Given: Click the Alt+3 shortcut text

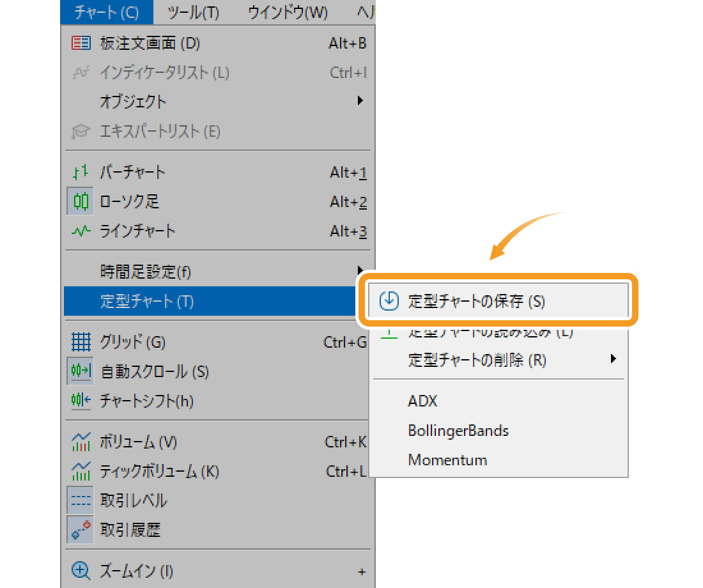Looking at the screenshot, I should pos(348,231).
